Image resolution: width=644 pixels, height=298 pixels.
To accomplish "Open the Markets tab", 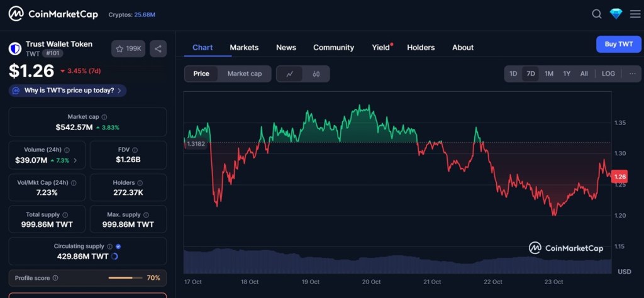I will tap(244, 48).
